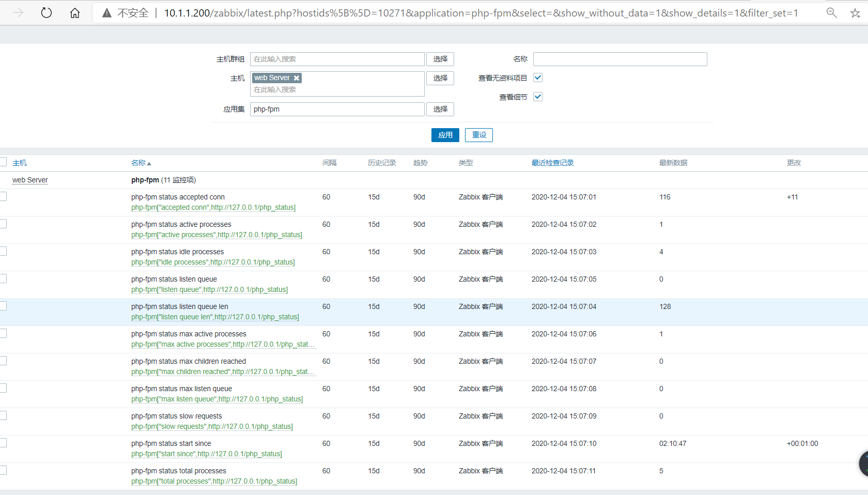Click the change value +11

click(792, 197)
